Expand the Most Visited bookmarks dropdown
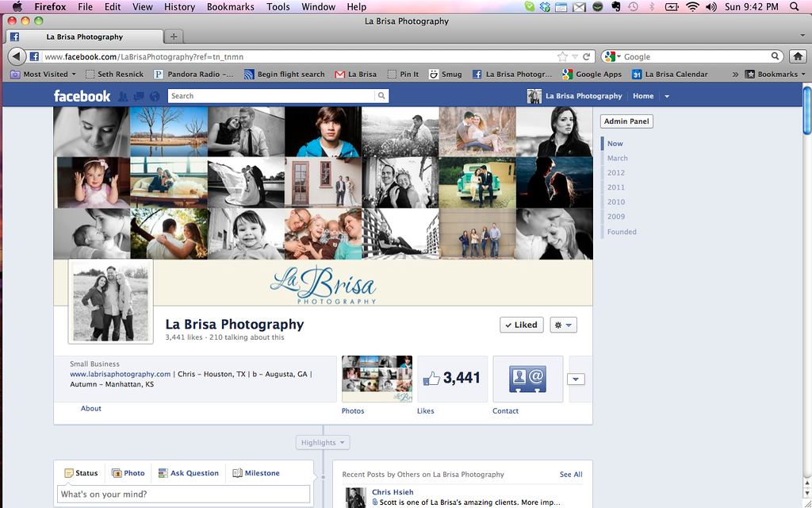This screenshot has height=508, width=812. (44, 74)
